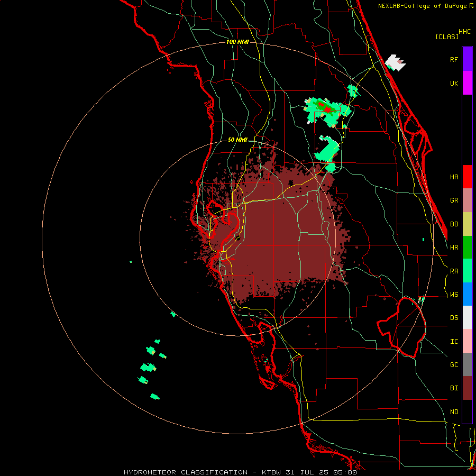The image size is (476, 476).
Task: Click the "[CLAS]" legend header
Action: pyautogui.click(x=447, y=37)
